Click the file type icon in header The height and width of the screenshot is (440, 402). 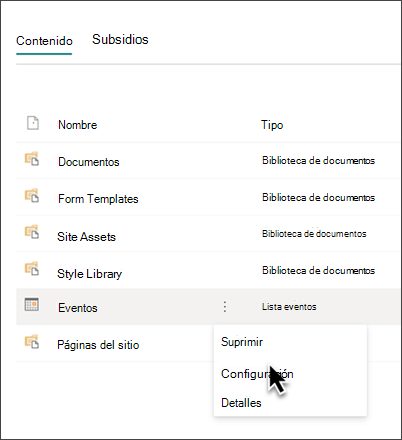33,123
